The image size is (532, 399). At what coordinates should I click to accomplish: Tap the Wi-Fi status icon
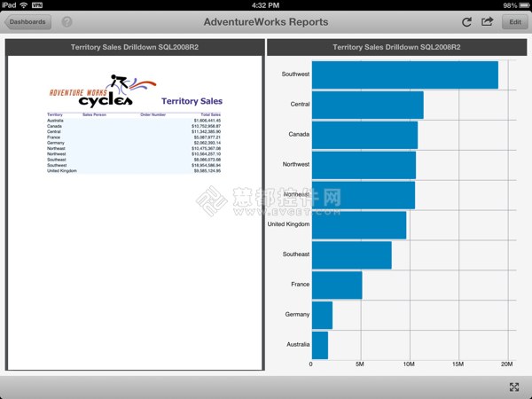[x=24, y=5]
